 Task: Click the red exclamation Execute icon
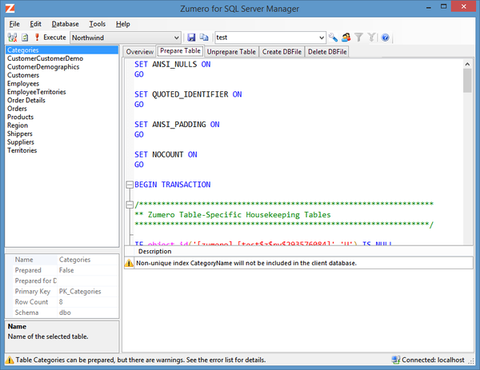37,37
